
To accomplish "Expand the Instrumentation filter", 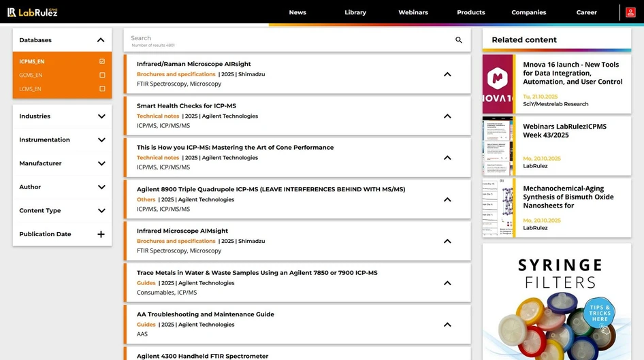I will [101, 140].
